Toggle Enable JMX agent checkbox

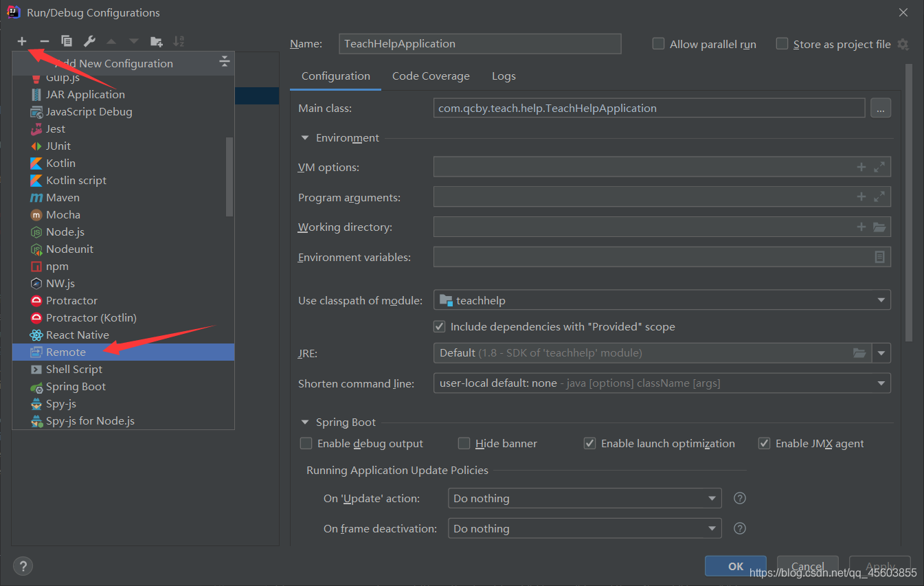tap(764, 443)
